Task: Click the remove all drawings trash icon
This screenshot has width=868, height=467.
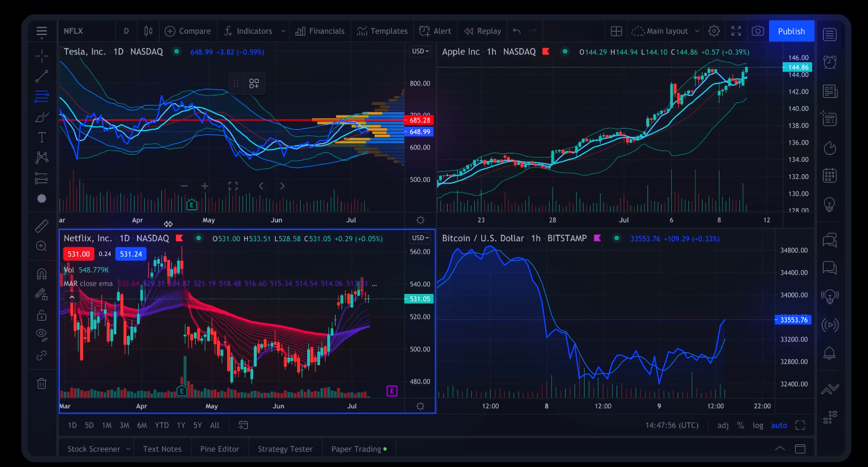Action: point(42,383)
